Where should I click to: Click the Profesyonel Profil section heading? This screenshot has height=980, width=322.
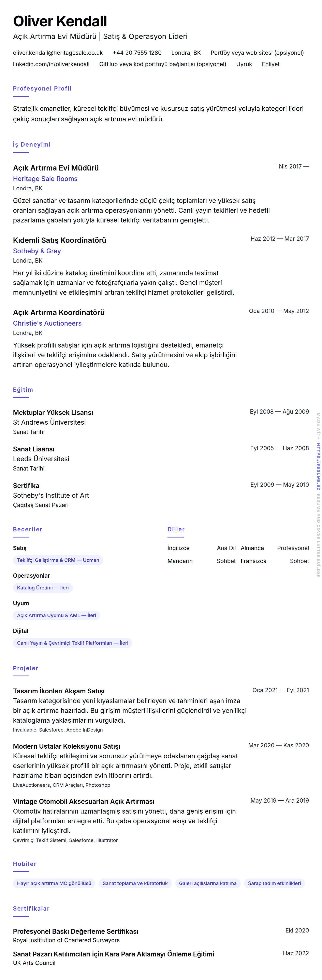42,89
